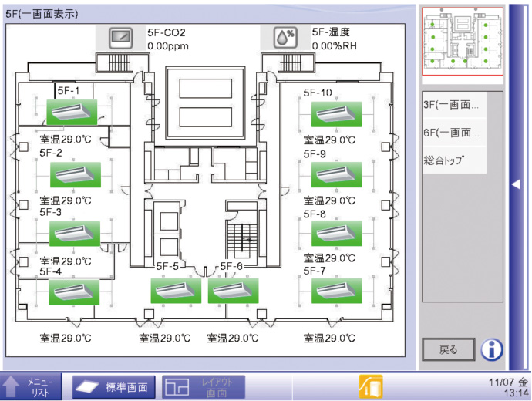Click the floor plan overview thumbnail
Viewport: 532px width, 401px height.
point(463,42)
